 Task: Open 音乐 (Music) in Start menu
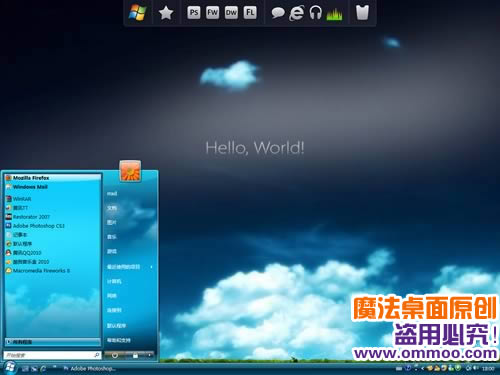click(x=112, y=237)
